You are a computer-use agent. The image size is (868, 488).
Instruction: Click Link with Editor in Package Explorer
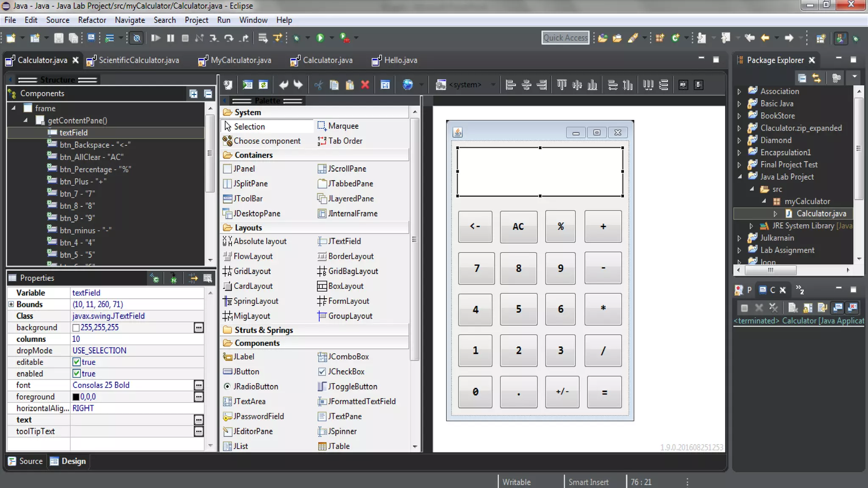click(x=817, y=78)
